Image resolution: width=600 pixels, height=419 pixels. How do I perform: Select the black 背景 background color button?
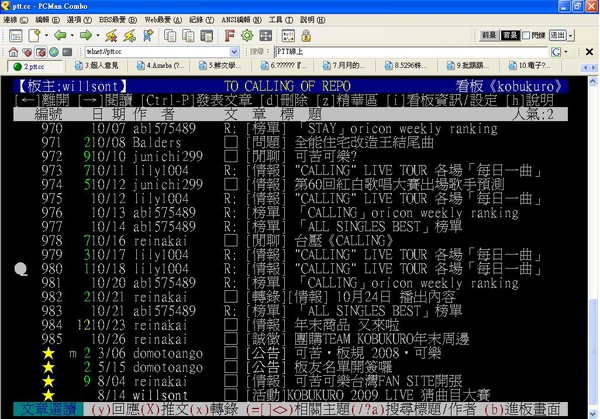(x=510, y=36)
